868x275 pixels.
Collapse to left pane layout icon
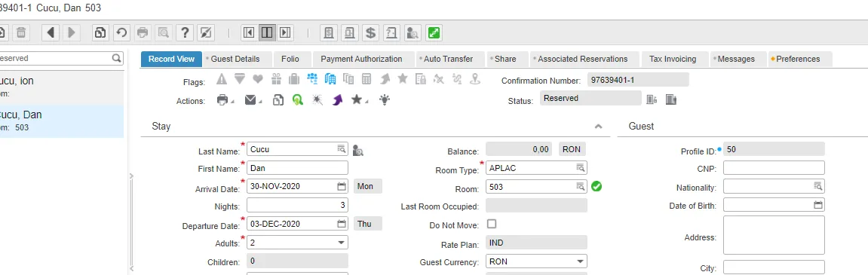(x=249, y=32)
